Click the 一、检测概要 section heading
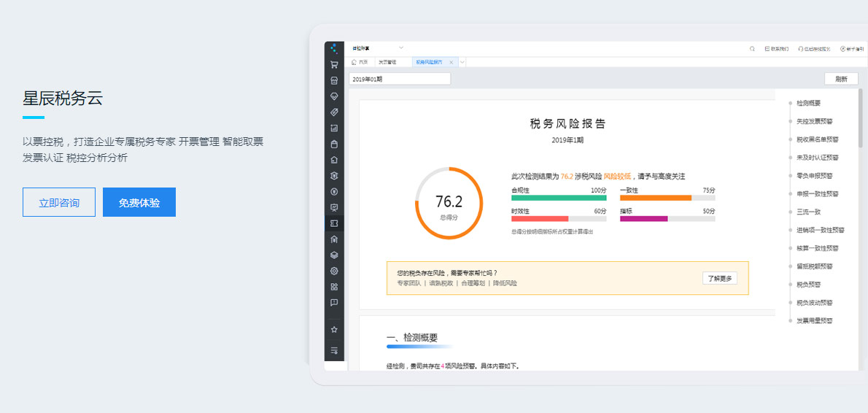868x413 pixels. [x=412, y=337]
